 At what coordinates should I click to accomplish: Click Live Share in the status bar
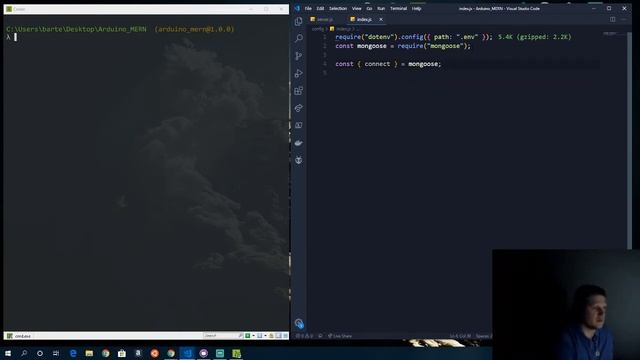click(x=340, y=336)
